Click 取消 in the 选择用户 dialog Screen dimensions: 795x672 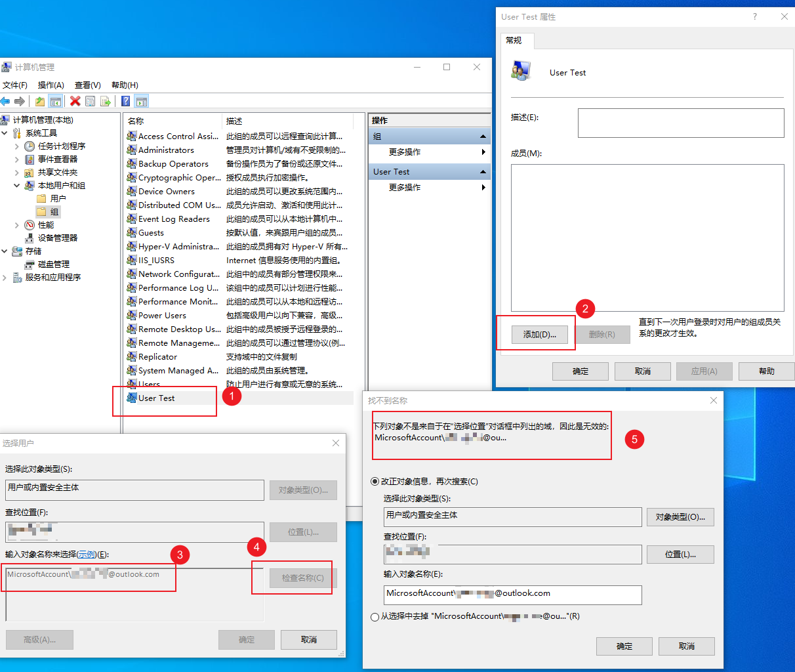[309, 640]
